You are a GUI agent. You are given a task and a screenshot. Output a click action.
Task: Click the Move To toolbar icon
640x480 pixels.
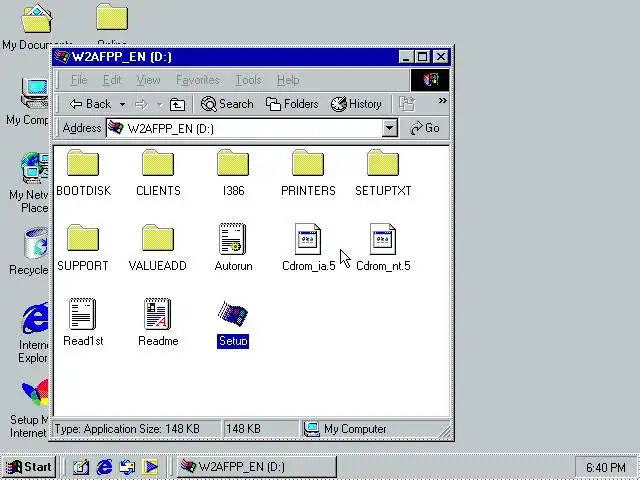(407, 104)
